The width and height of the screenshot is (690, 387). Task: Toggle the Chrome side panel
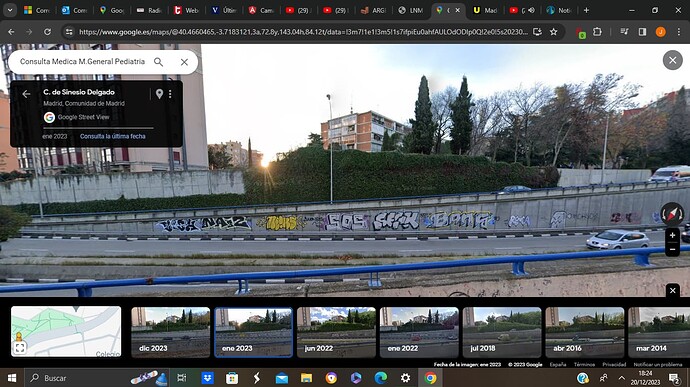click(x=642, y=32)
